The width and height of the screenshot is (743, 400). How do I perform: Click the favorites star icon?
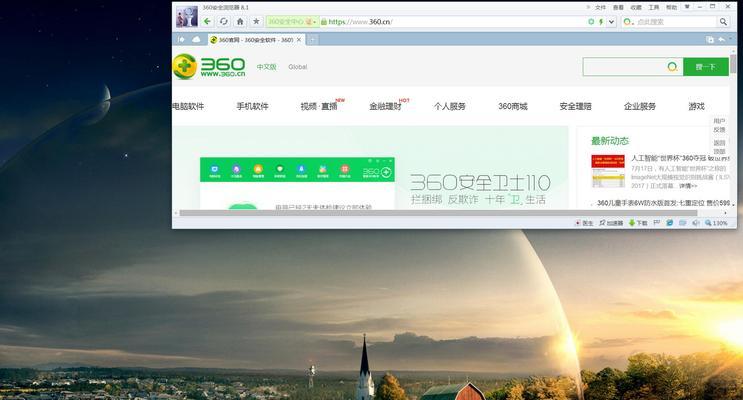tap(256, 21)
